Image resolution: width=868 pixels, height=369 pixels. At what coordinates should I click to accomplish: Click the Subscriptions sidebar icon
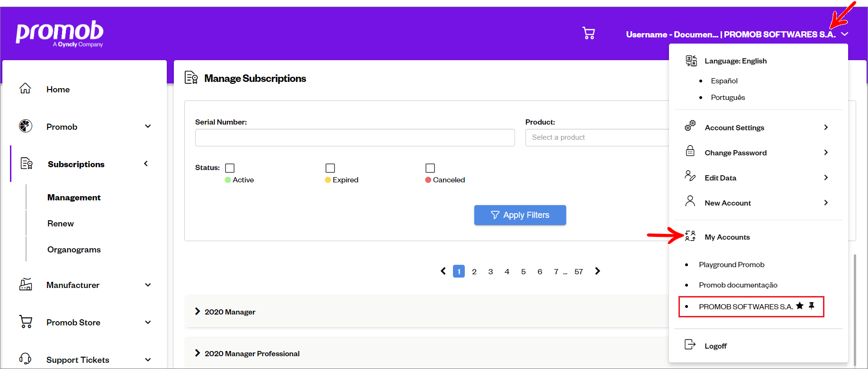pos(27,163)
